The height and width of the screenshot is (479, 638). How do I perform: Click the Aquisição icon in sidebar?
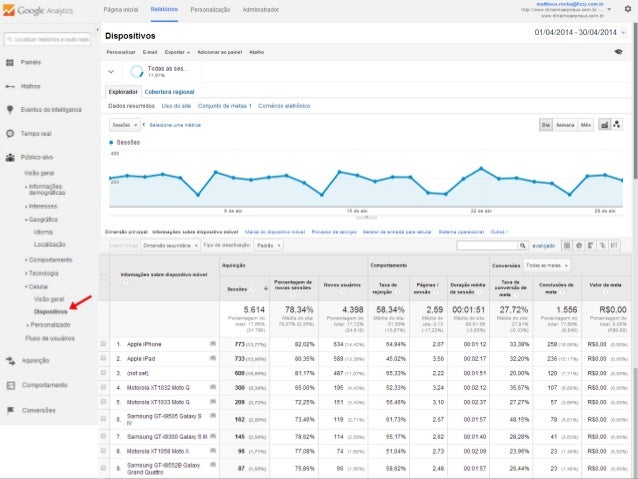coord(9,360)
